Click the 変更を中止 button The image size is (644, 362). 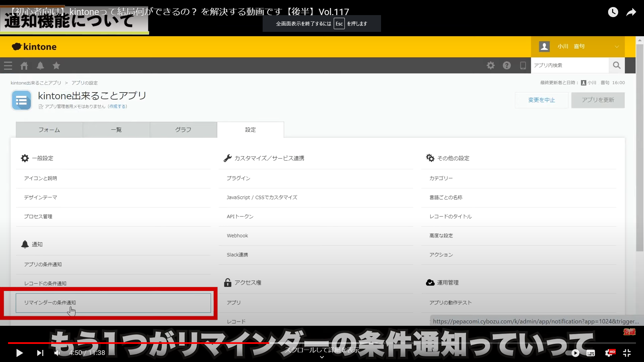click(541, 100)
